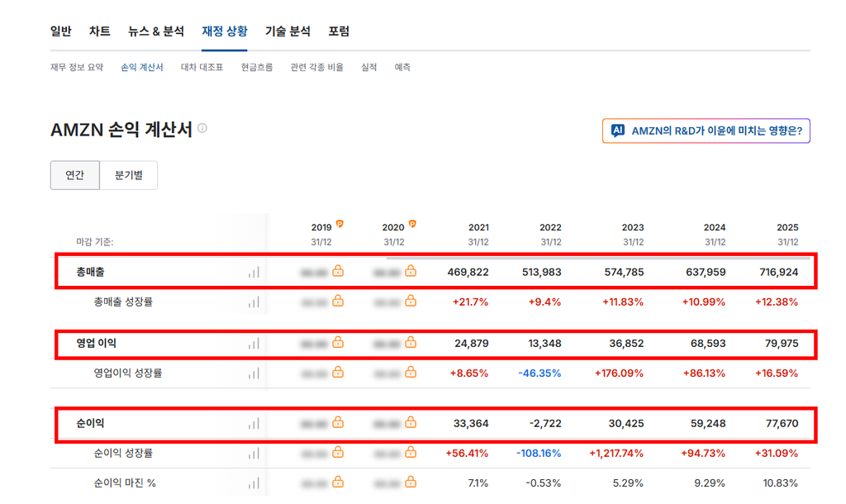Select the 연간 period toggle
Image resolution: width=846 pixels, height=504 pixels.
[x=75, y=175]
